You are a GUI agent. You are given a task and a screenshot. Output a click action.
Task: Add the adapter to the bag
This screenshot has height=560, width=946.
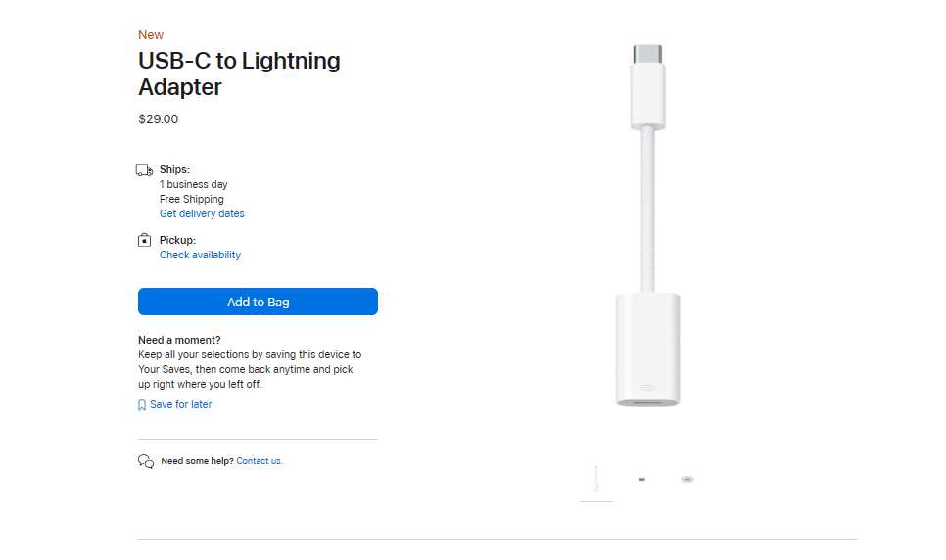point(258,302)
